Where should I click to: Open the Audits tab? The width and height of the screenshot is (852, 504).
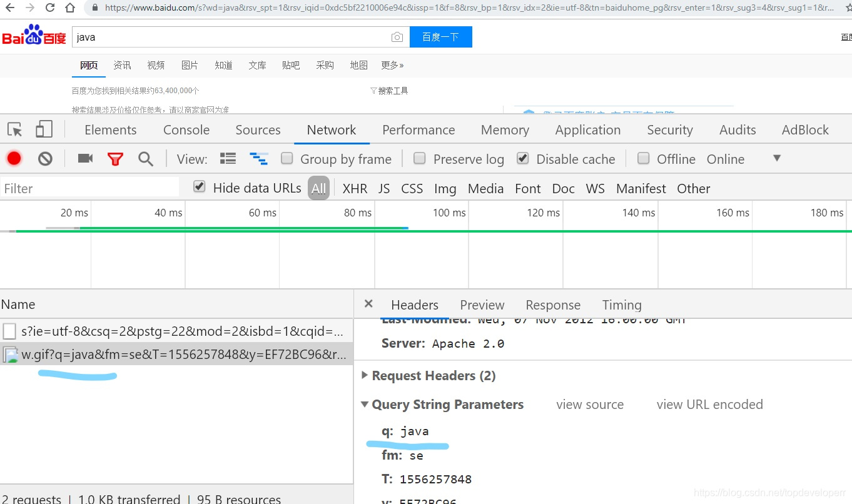coord(738,130)
